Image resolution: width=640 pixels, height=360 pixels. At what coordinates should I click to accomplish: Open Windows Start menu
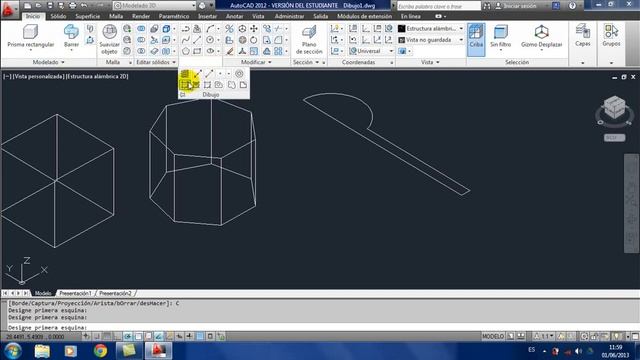point(13,351)
